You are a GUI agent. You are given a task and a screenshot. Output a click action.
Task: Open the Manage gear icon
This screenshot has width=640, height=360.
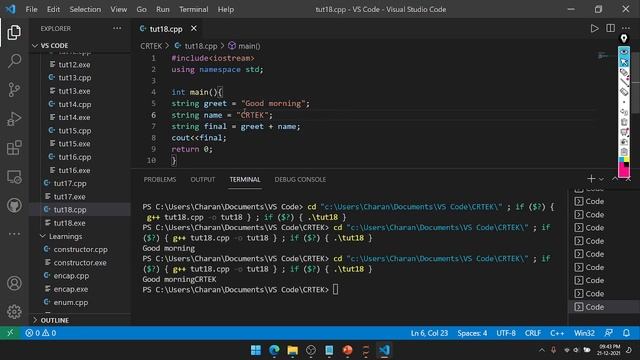click(14, 311)
